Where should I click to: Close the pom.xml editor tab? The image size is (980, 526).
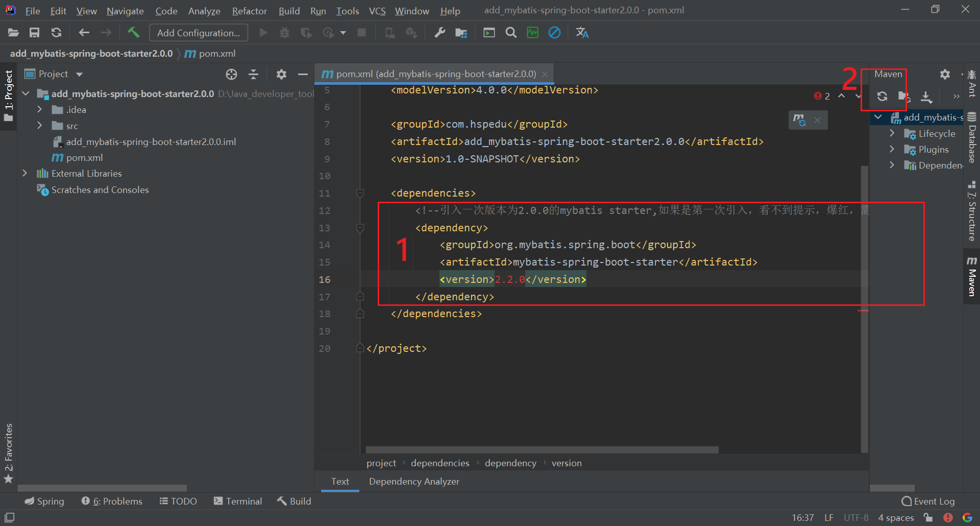pos(545,74)
